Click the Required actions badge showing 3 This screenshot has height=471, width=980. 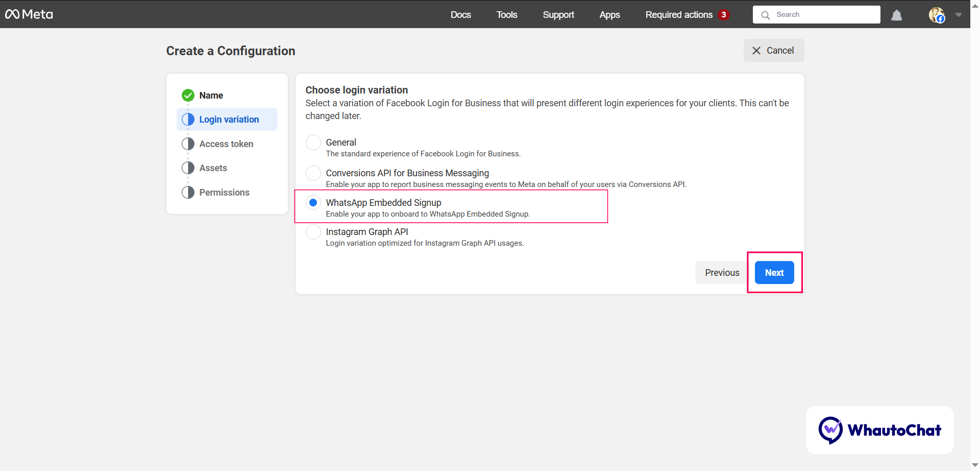point(724,14)
